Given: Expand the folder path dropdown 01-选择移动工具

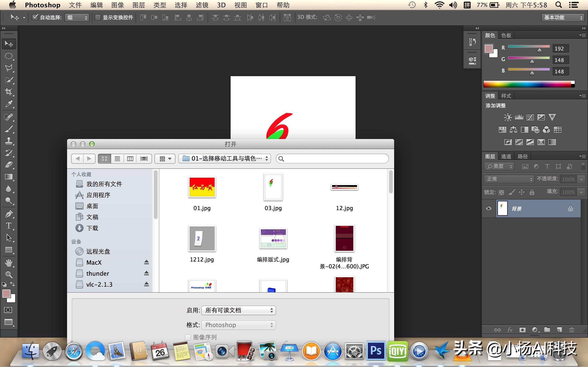Looking at the screenshot, I should tap(224, 158).
